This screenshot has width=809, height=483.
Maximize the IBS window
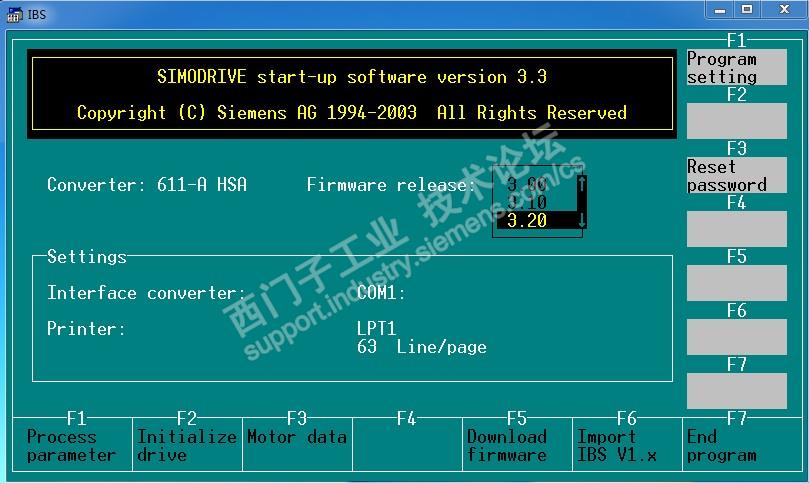tap(747, 10)
